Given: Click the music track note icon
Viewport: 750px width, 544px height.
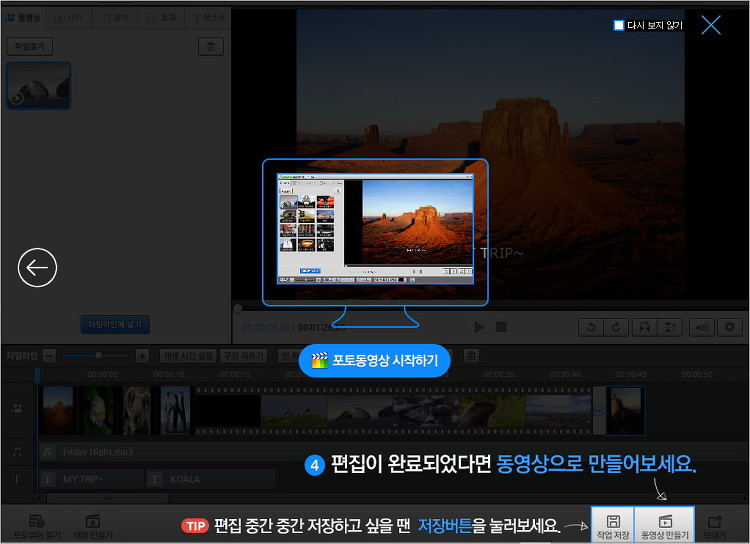Looking at the screenshot, I should 17,452.
